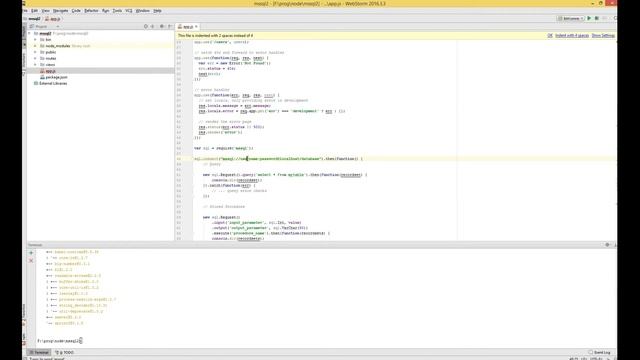Open the Edit menu
The height and width of the screenshot is (360, 640).
(35, 11)
